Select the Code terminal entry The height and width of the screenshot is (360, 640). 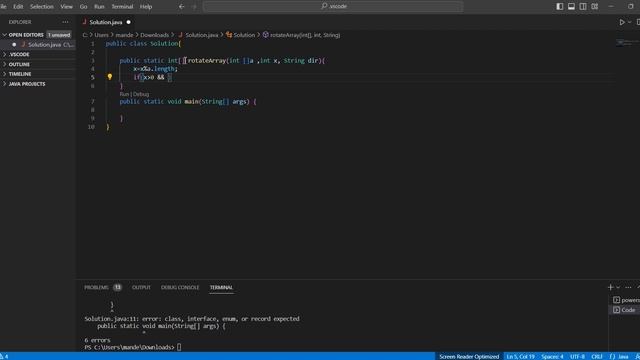pyautogui.click(x=626, y=310)
